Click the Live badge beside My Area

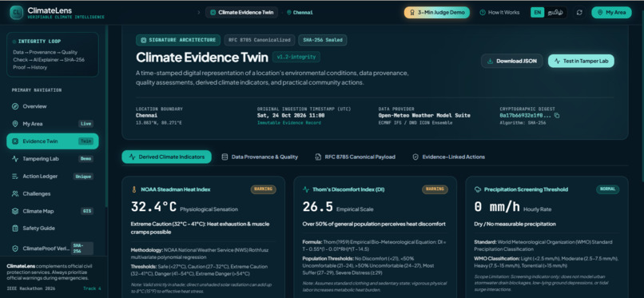[x=85, y=124]
